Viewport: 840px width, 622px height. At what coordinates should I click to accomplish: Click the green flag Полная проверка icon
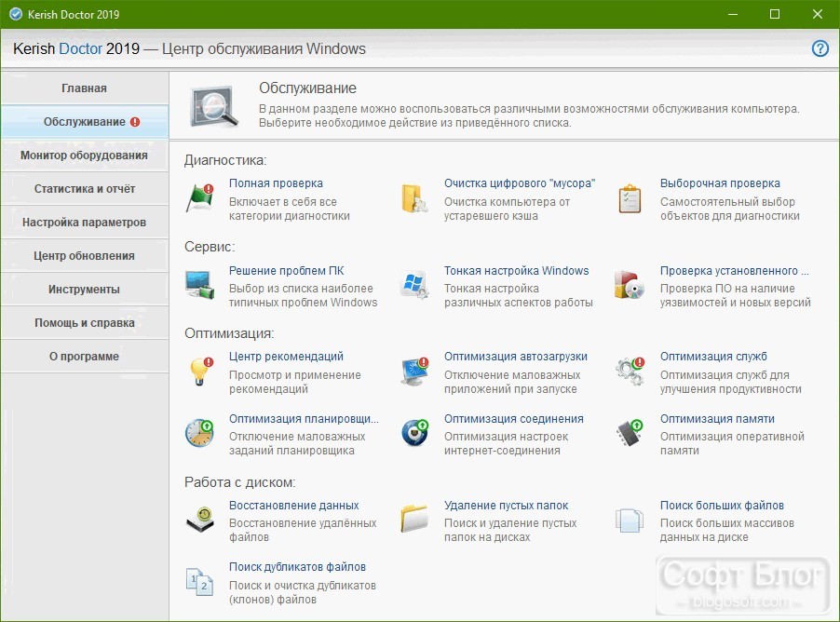tap(200, 198)
